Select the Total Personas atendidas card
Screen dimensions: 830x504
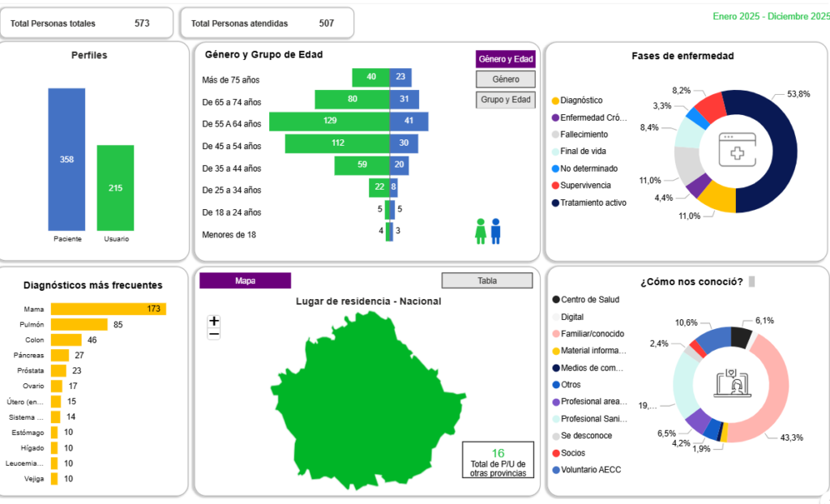pos(266,23)
